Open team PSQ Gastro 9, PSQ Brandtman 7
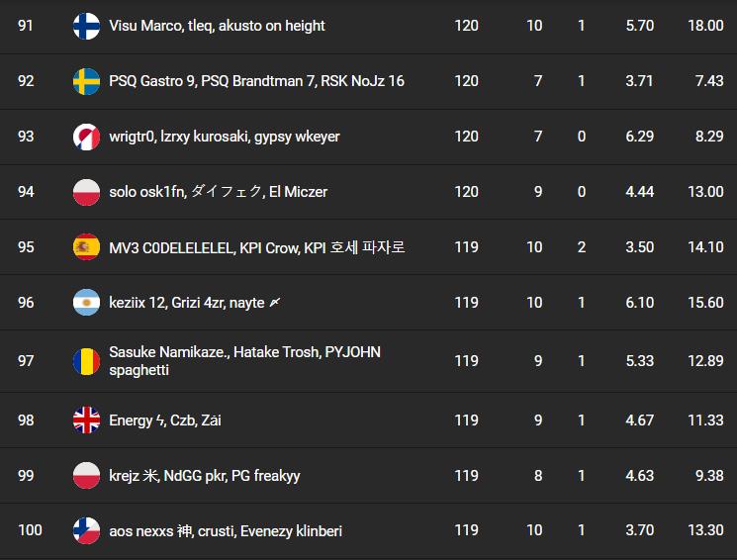Viewport: 737px width, 560px height. [x=256, y=81]
